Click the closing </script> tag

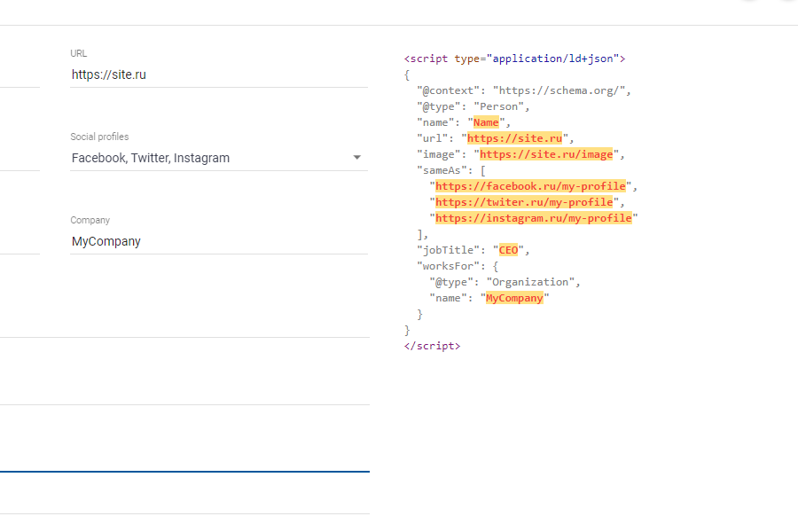(432, 346)
